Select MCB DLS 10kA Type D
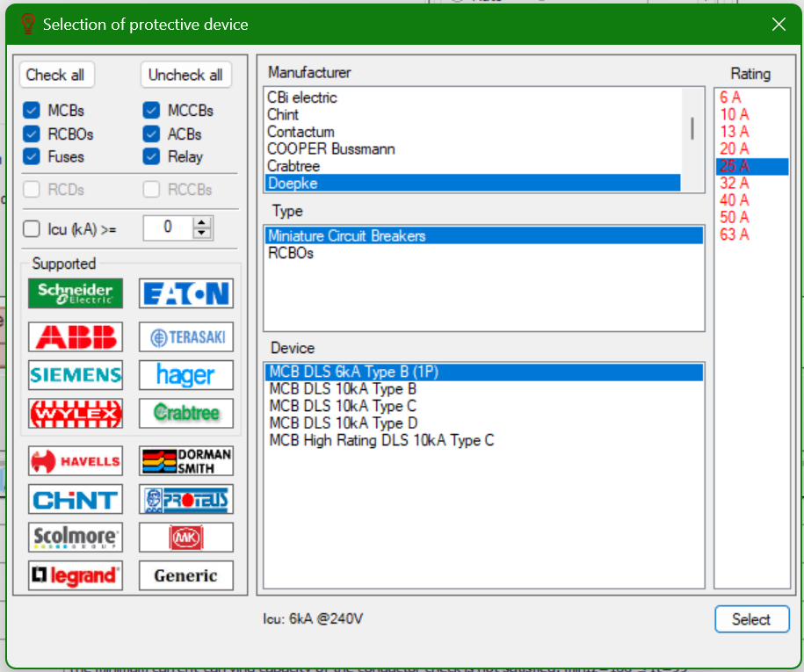804x672 pixels. click(484, 423)
